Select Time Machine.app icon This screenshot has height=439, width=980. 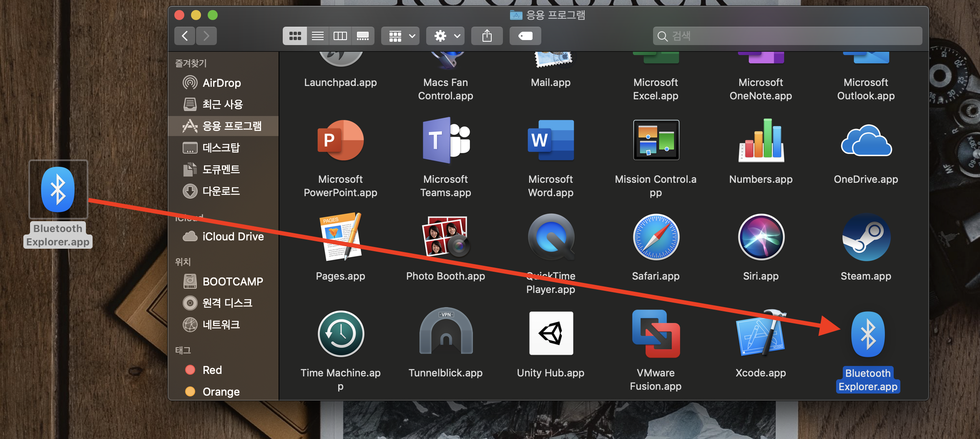[x=341, y=334]
